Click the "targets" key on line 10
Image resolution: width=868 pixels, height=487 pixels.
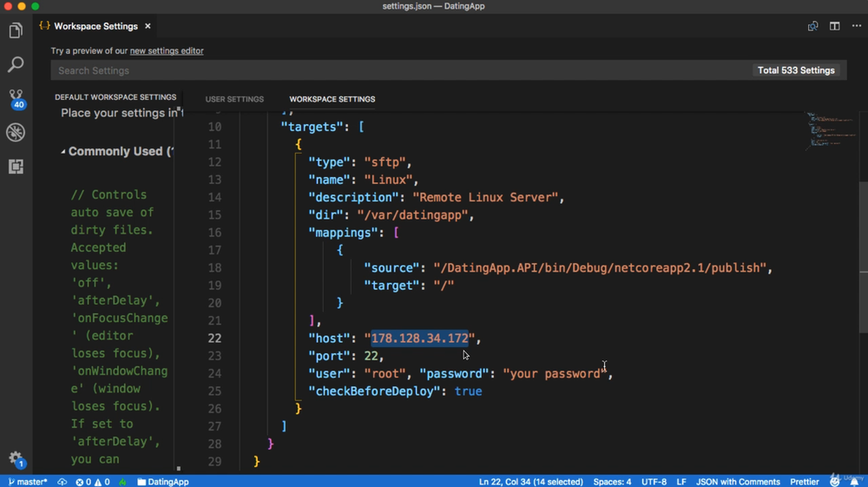pyautogui.click(x=312, y=127)
